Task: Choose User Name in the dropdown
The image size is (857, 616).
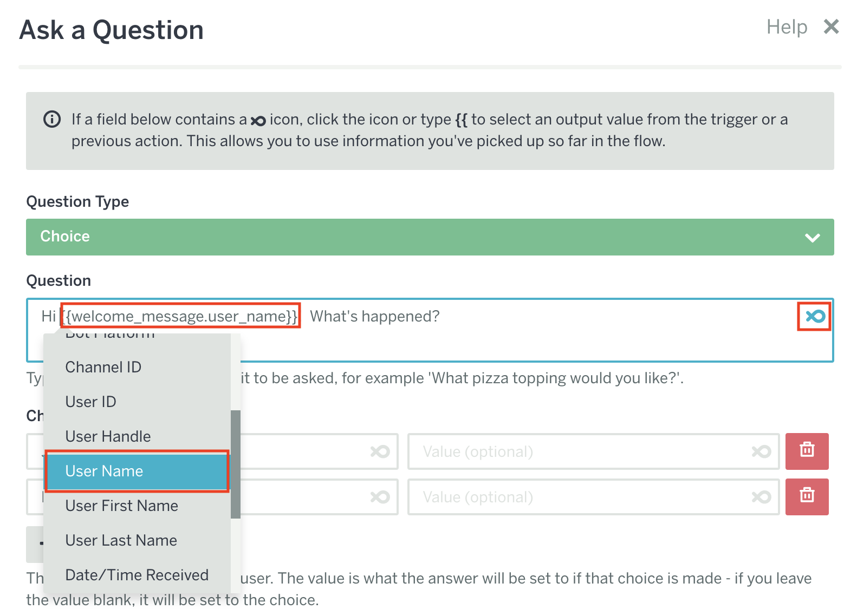Action: (x=105, y=471)
